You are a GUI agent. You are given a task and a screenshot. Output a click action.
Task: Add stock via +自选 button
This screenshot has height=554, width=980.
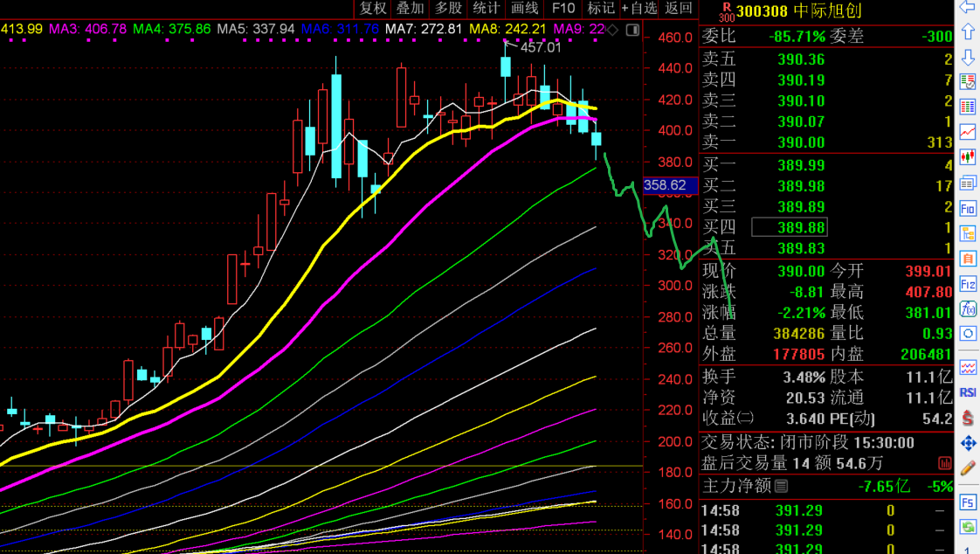tap(639, 8)
